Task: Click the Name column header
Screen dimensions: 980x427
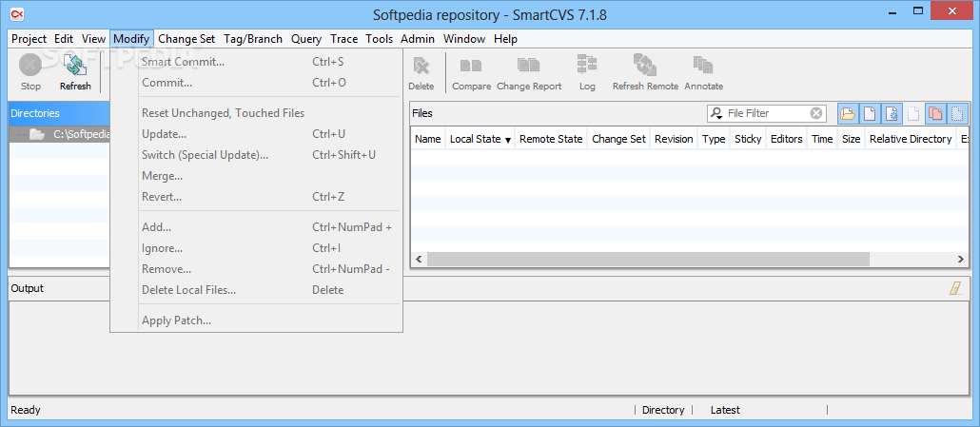Action: pyautogui.click(x=427, y=139)
